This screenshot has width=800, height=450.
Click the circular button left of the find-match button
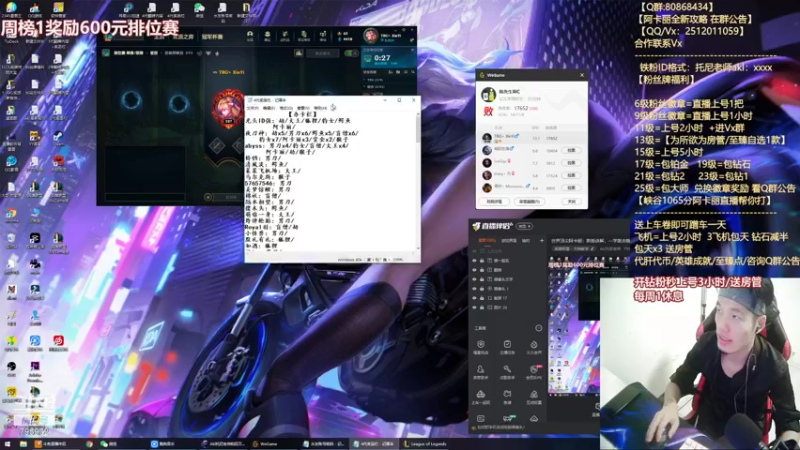tap(208, 197)
